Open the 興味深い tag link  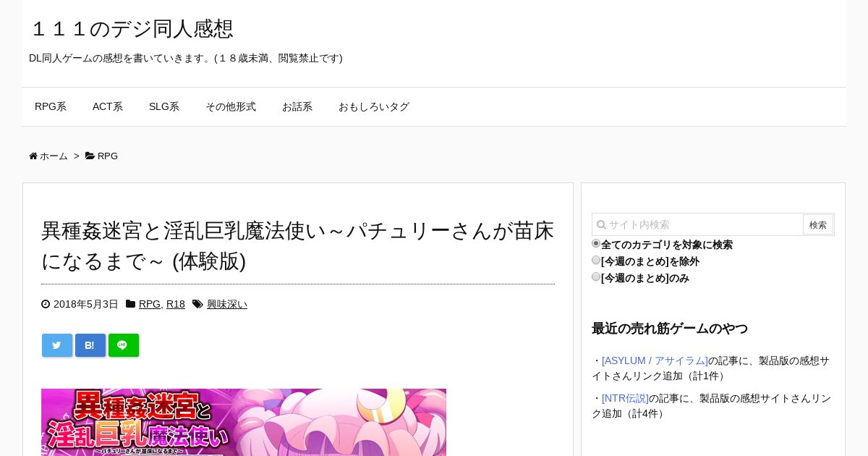[227, 305]
